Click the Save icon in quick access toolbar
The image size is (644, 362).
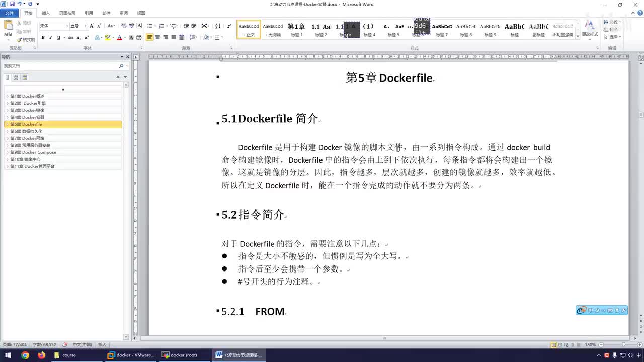tap(12, 4)
